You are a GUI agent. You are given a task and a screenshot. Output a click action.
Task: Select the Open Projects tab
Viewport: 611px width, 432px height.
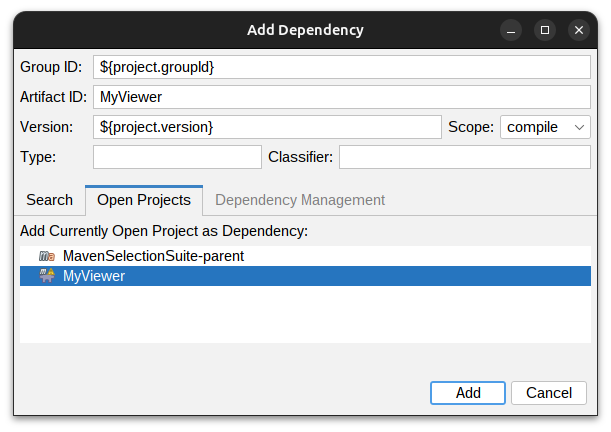tap(144, 200)
